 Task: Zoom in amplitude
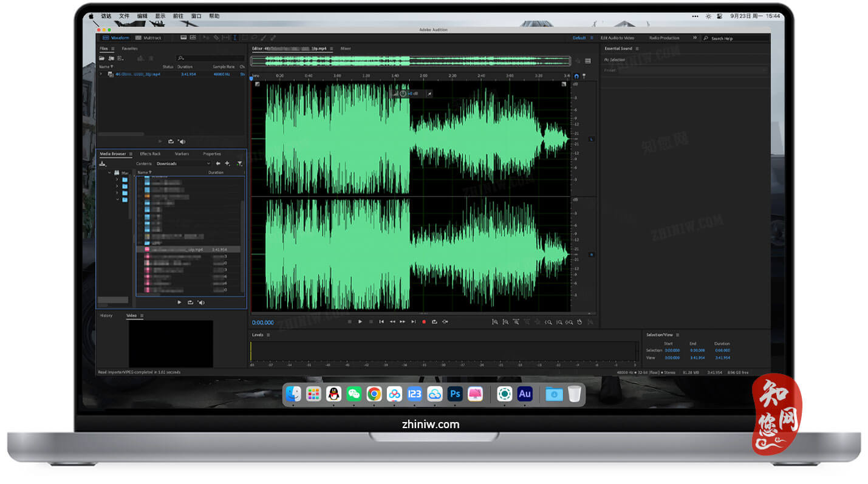(495, 322)
